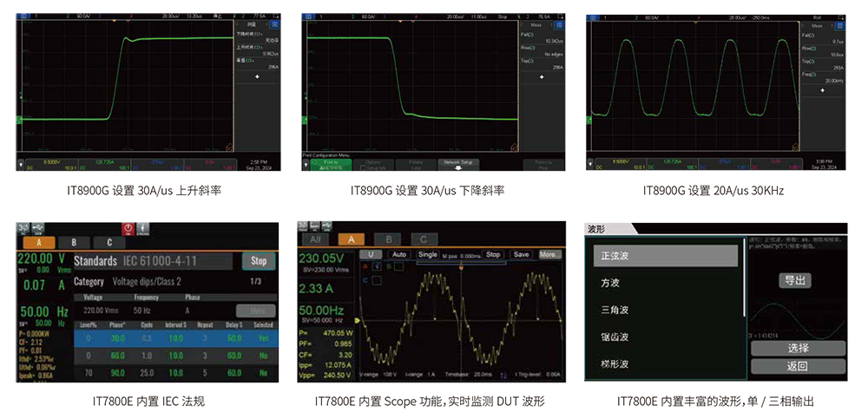Click the three-phase icon in IEC standards screen
This screenshot has height=418, width=868.
23,228
